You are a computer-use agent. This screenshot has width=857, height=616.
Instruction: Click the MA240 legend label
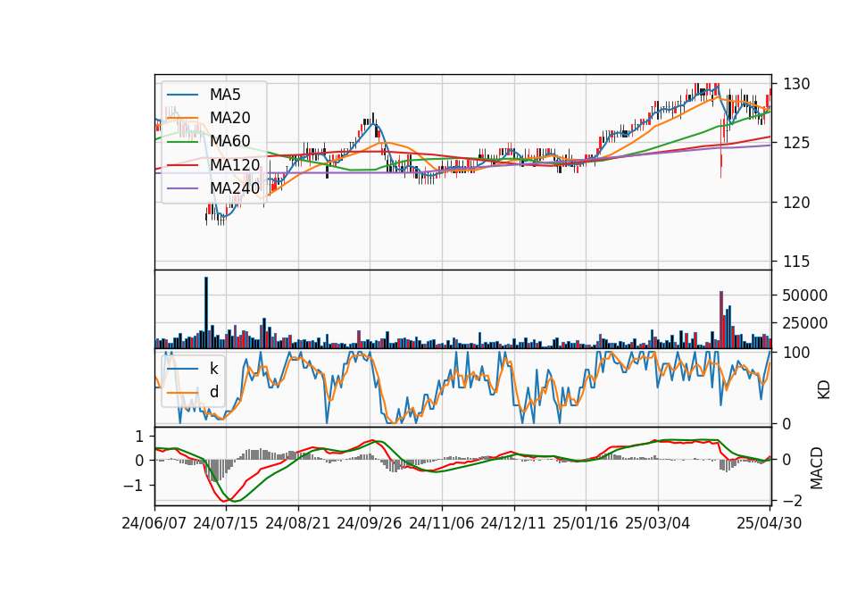235,188
